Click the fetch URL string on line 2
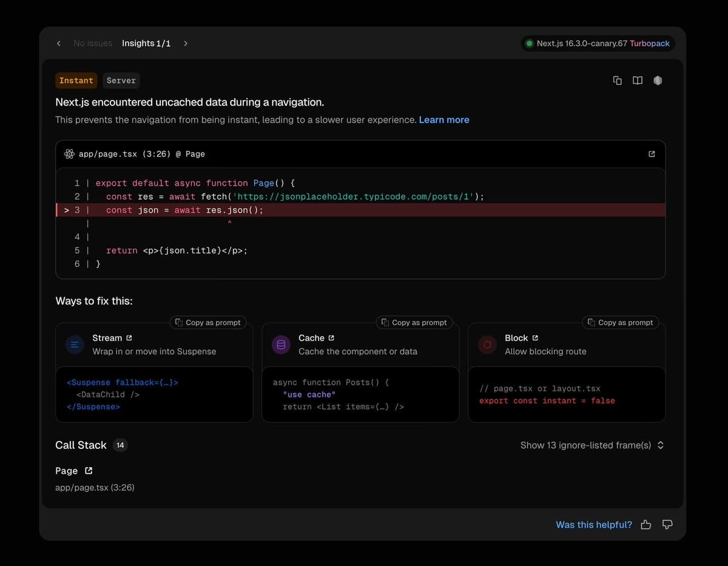 pos(353,197)
